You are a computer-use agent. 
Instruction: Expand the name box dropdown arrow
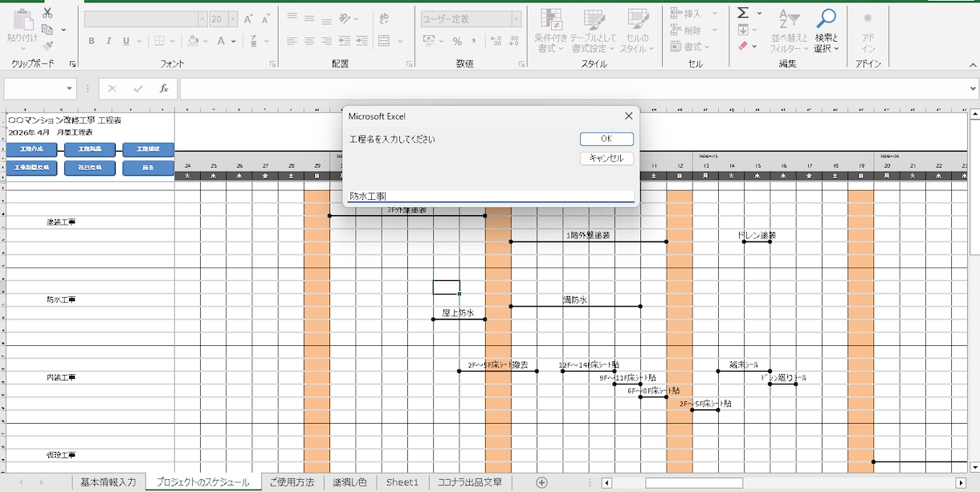[x=70, y=88]
